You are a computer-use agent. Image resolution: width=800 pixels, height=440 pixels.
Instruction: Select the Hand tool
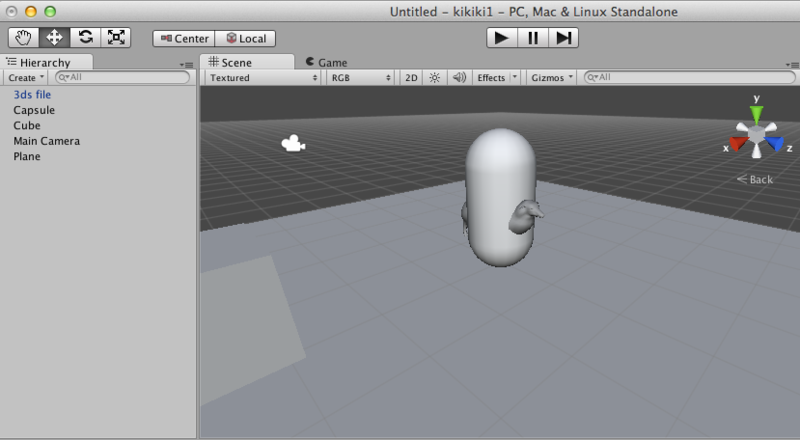coord(23,38)
